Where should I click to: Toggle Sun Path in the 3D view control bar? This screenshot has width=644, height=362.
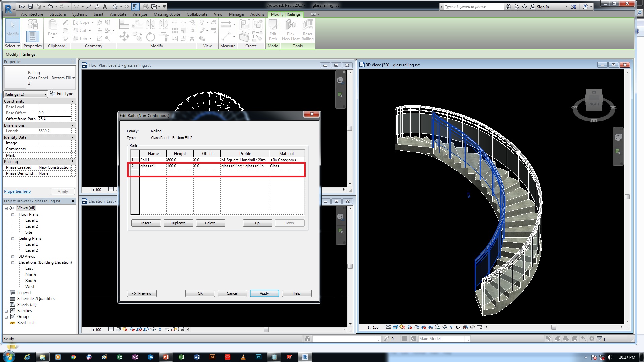[x=402, y=327]
